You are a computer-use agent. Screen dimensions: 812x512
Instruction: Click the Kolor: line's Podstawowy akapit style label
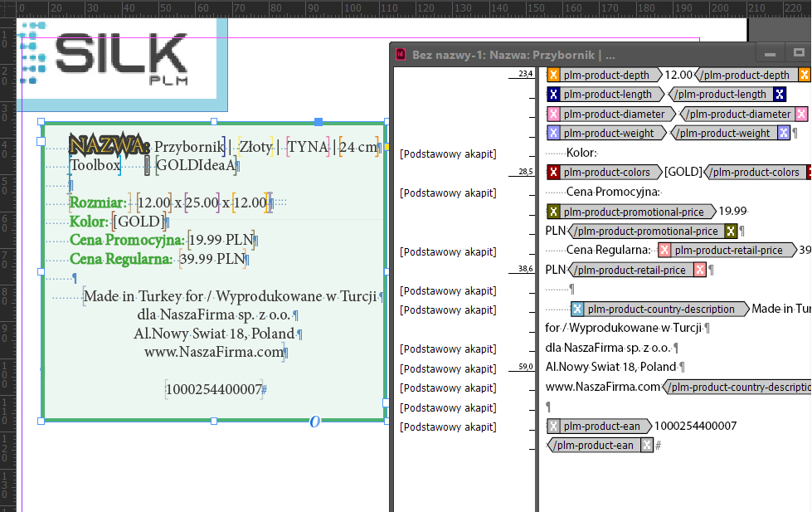[x=448, y=154]
